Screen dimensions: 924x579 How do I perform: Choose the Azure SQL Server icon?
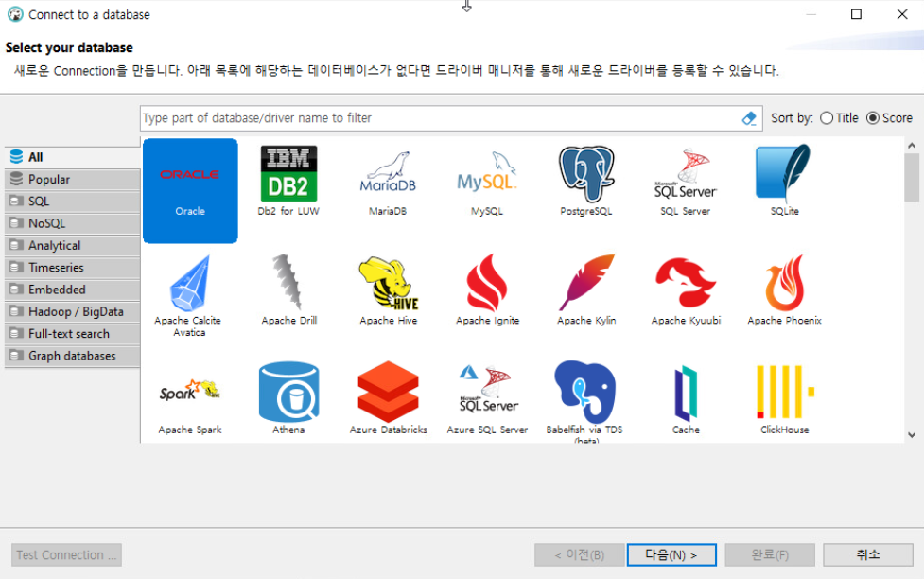click(487, 398)
